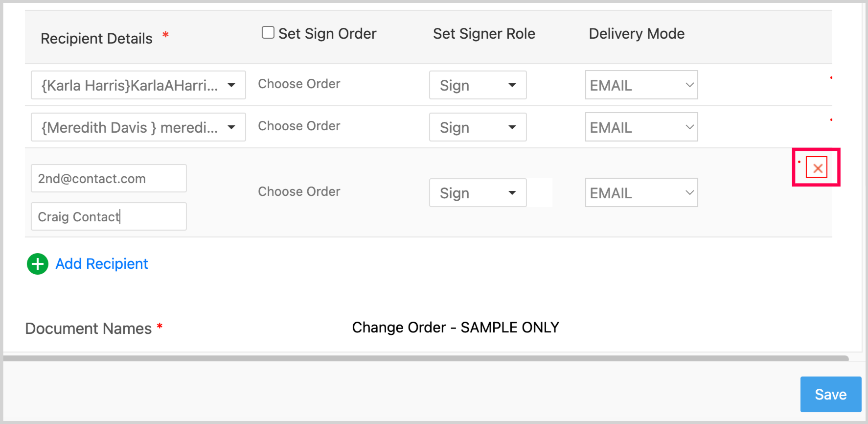The image size is (868, 424).
Task: Open EMAIL delivery mode for Meredith Davis
Action: coord(641,127)
